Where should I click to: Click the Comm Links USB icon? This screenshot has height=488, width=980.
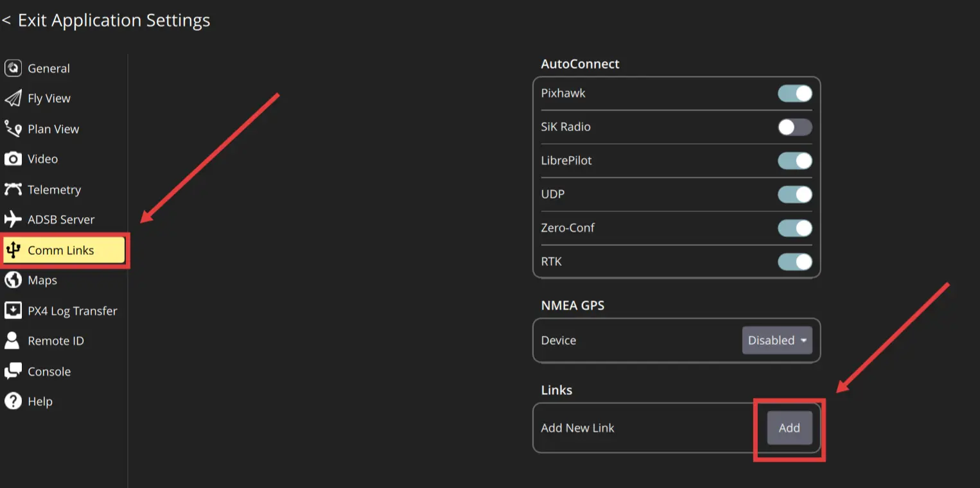click(13, 250)
